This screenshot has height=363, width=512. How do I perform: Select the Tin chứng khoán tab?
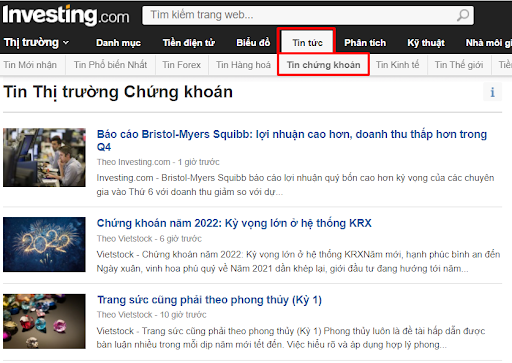pos(323,65)
